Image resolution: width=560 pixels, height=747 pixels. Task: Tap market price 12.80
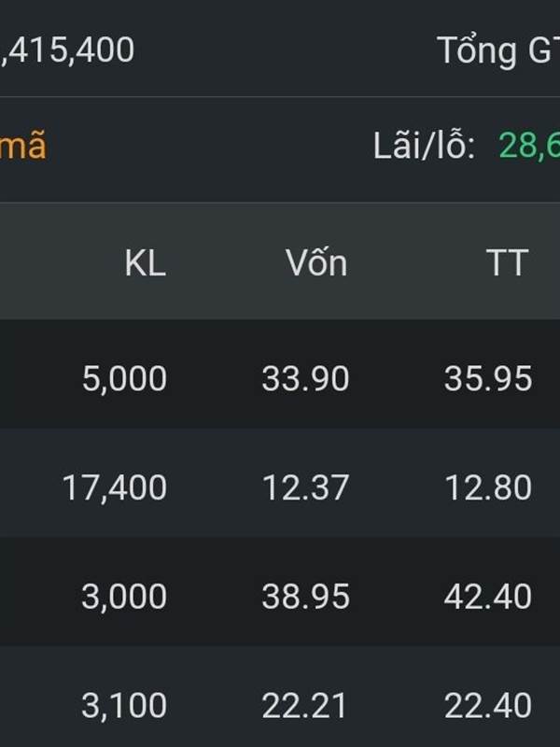(488, 487)
